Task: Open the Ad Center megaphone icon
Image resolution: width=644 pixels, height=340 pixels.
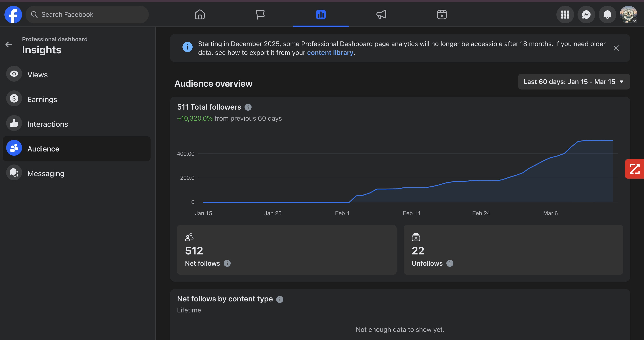Action: coord(381,15)
